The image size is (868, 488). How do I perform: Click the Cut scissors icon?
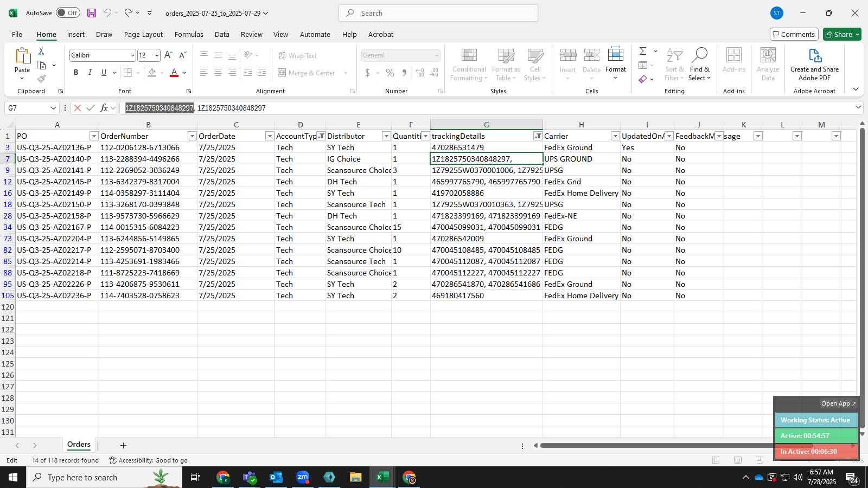(x=41, y=51)
